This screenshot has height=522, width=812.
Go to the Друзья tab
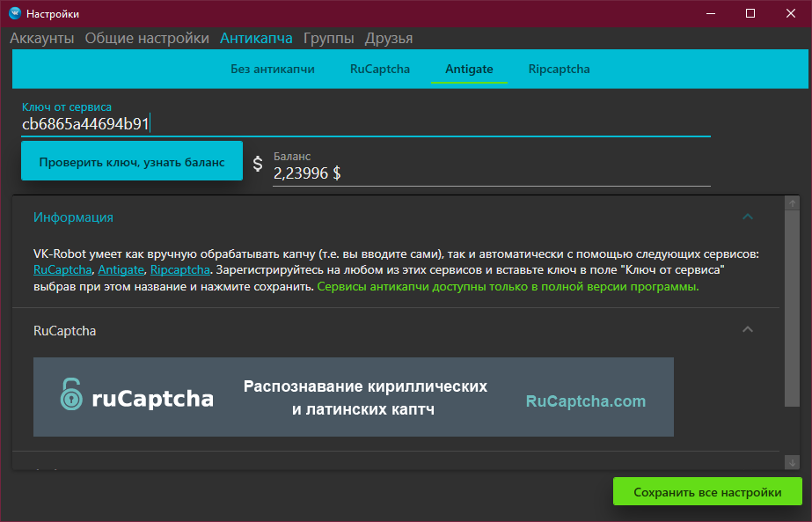388,38
